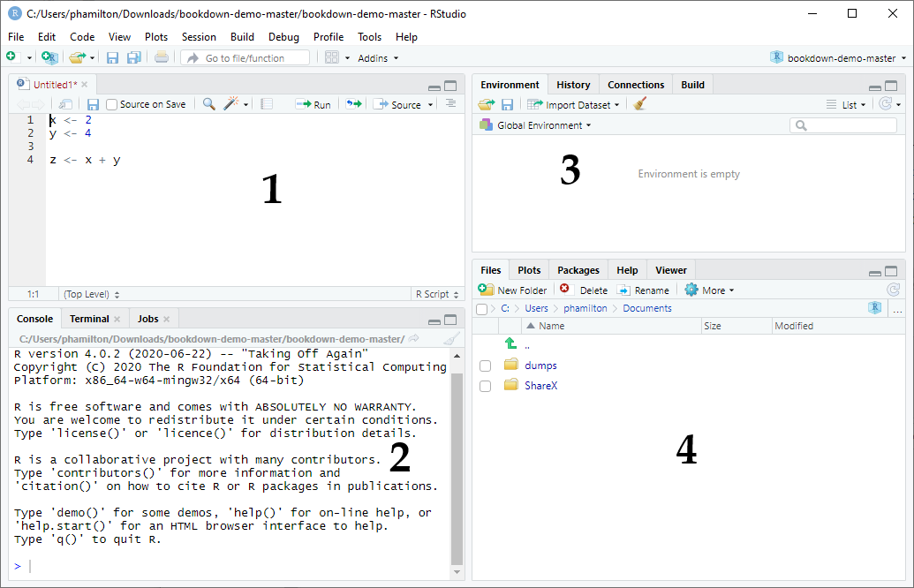Enable the Source on Save checkbox
Image resolution: width=914 pixels, height=588 pixels.
tap(112, 104)
